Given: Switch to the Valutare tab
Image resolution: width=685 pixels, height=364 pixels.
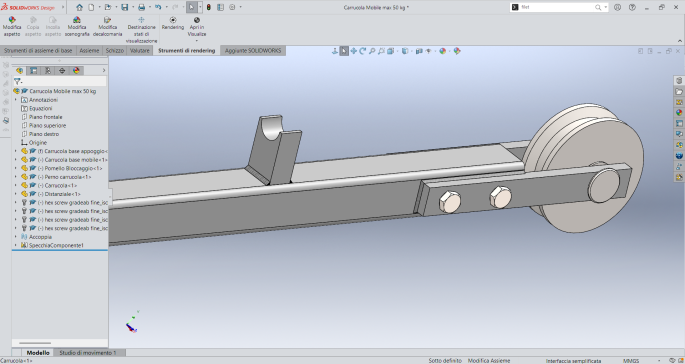Looking at the screenshot, I should (x=140, y=51).
